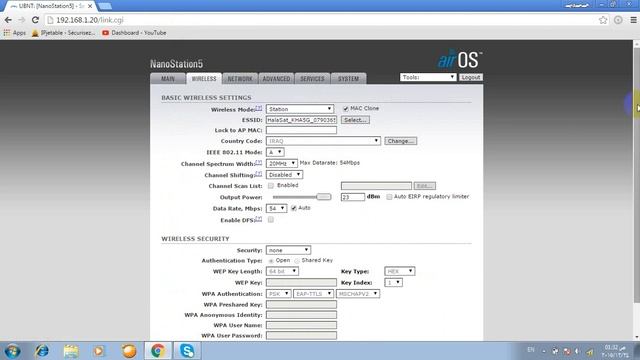Screen dimensions: 640x360
Task: Open Dashboard - YouTube bookmark
Action: point(134,33)
